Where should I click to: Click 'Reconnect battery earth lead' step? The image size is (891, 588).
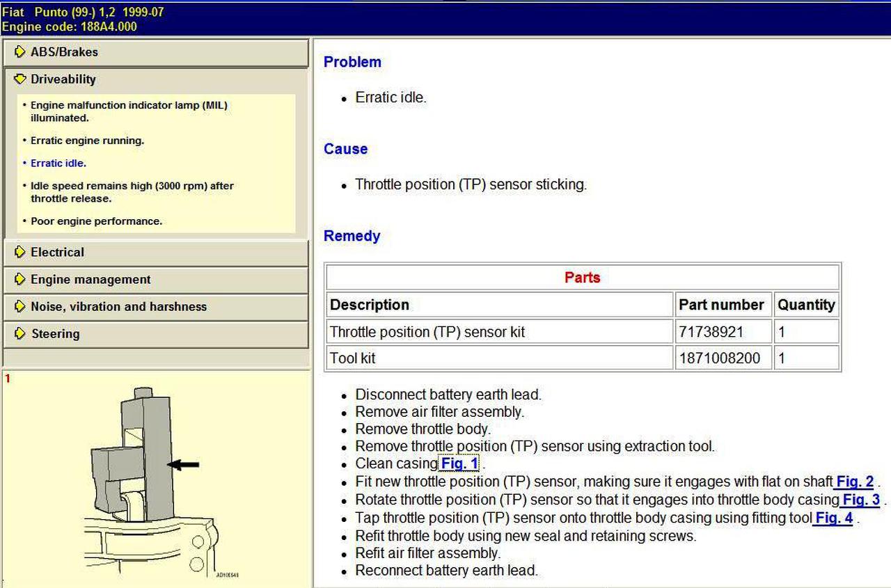tap(447, 571)
